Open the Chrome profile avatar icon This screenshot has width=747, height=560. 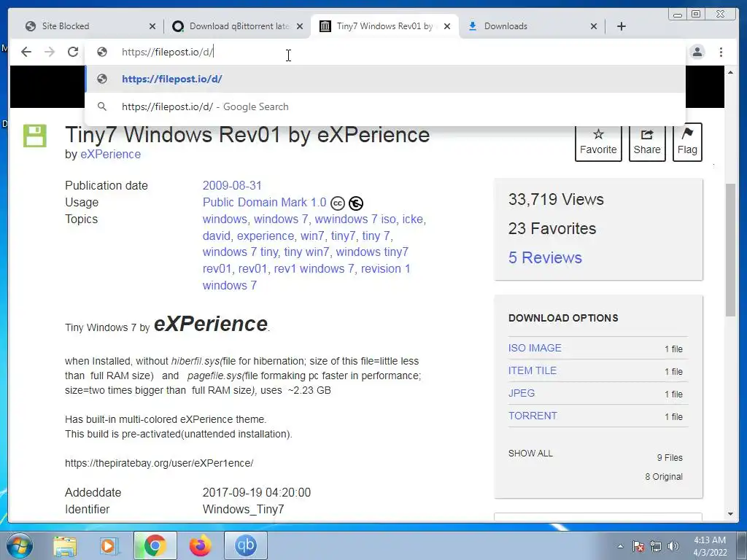tap(697, 52)
